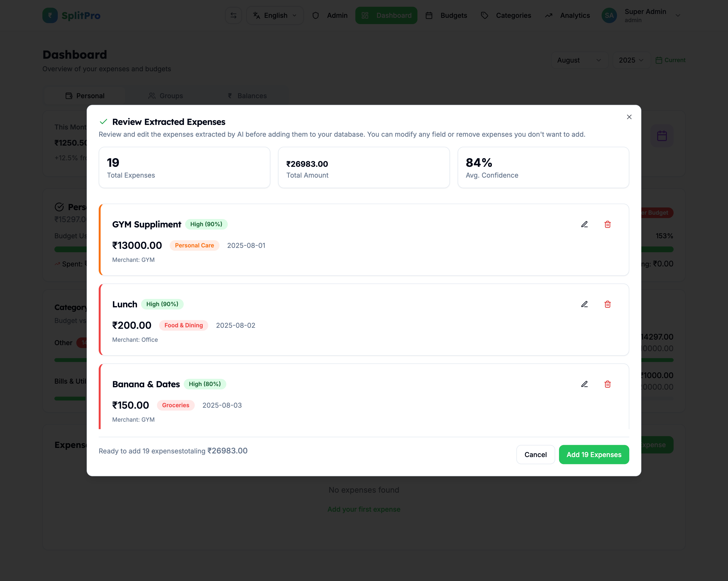Open the Categories nav item
Image resolution: width=728 pixels, height=581 pixels.
click(506, 16)
